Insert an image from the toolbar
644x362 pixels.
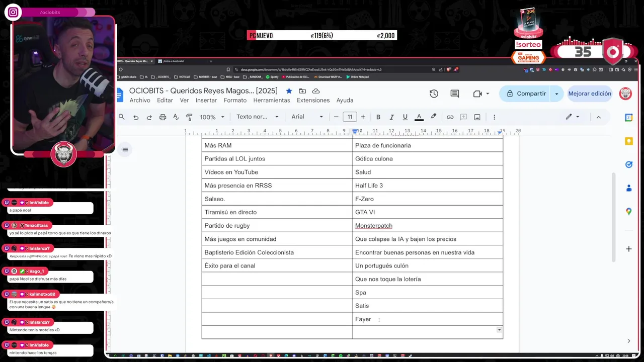click(477, 117)
